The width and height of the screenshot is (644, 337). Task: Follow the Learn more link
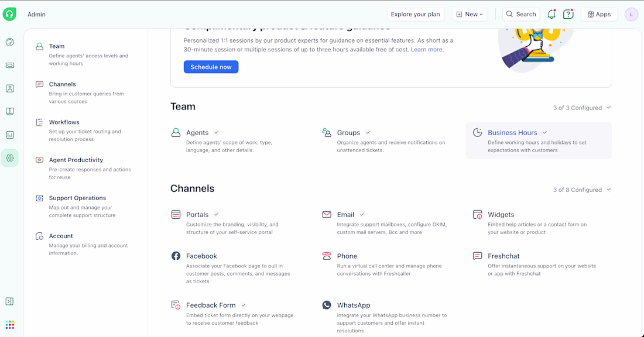[427, 50]
